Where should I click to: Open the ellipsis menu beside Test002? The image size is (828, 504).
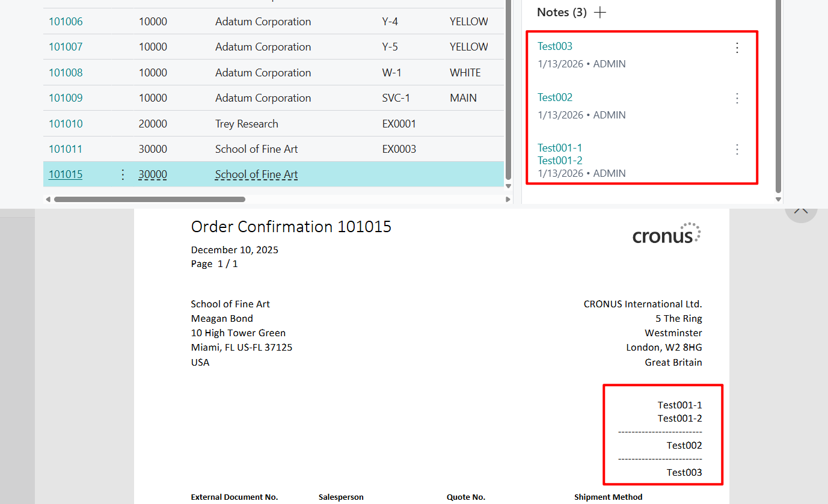coord(737,99)
